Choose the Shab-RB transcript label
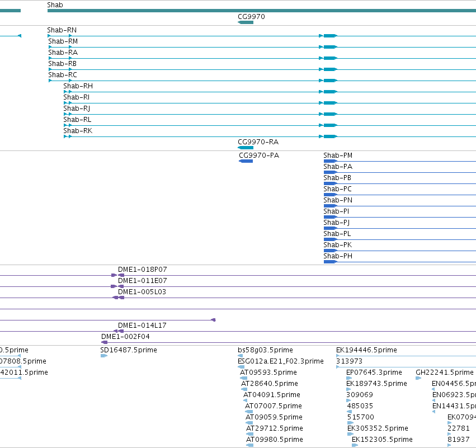 pyautogui.click(x=62, y=64)
